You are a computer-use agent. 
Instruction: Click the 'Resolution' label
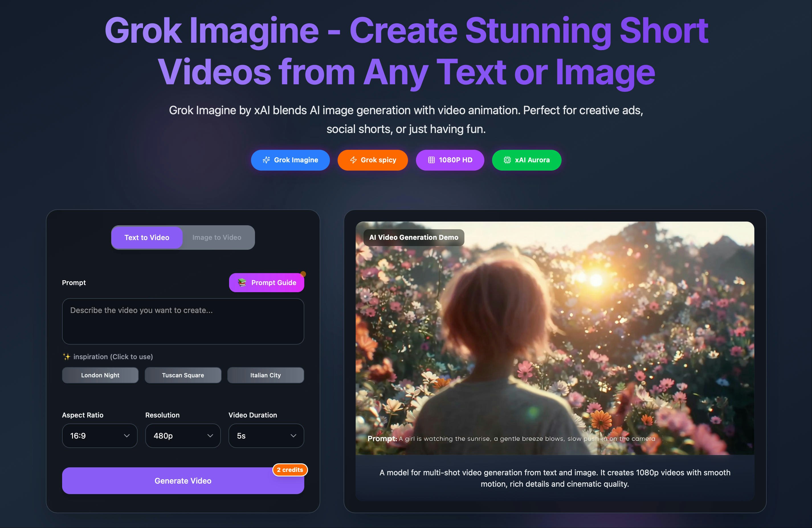162,415
